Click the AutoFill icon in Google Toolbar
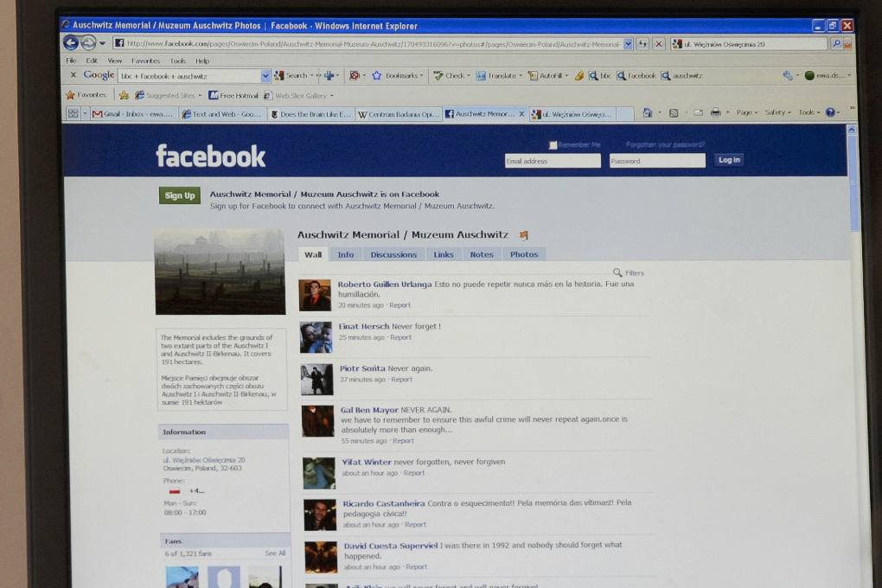Viewport: 882px width, 588px height. [x=533, y=75]
